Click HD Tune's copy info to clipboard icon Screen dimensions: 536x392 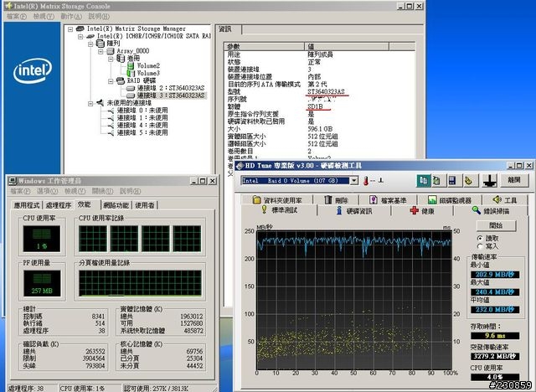424,180
